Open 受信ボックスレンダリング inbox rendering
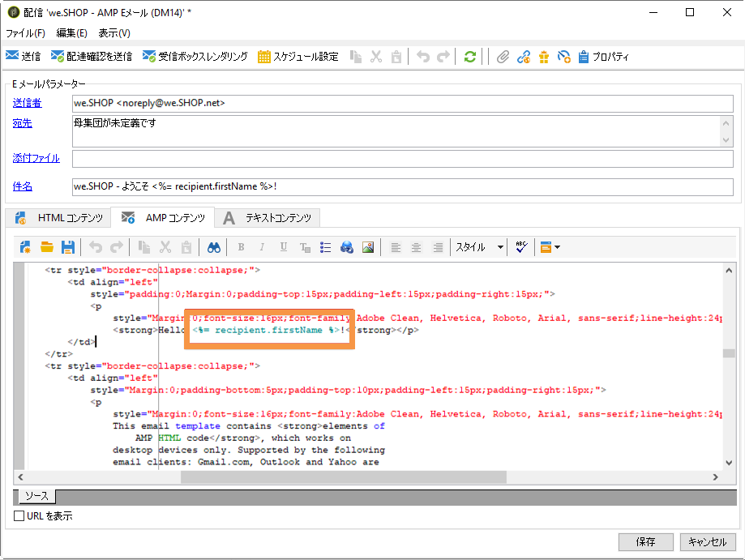 (195, 57)
